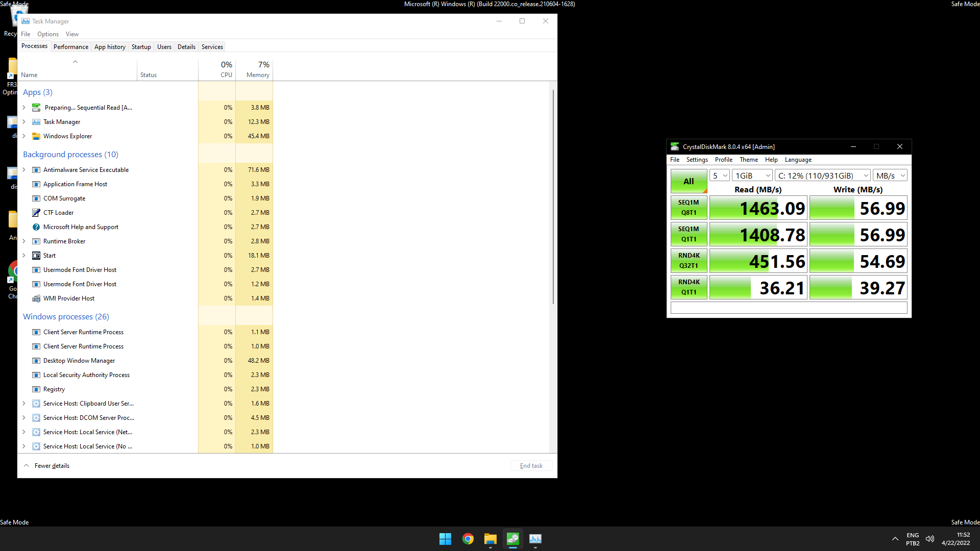Open Google Chrome from the taskbar
This screenshot has width=980, height=551.
click(x=468, y=539)
